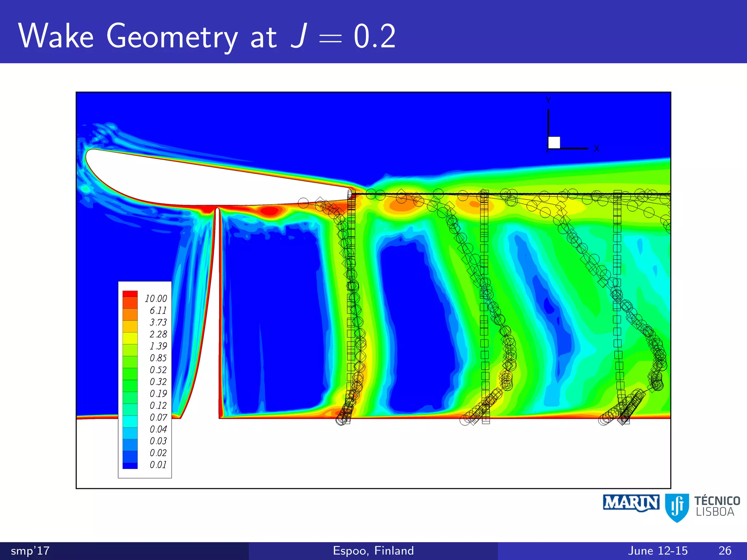Screen dimensions: 747x560
Task: Click the legend value 0.03
Action: pyautogui.click(x=158, y=441)
